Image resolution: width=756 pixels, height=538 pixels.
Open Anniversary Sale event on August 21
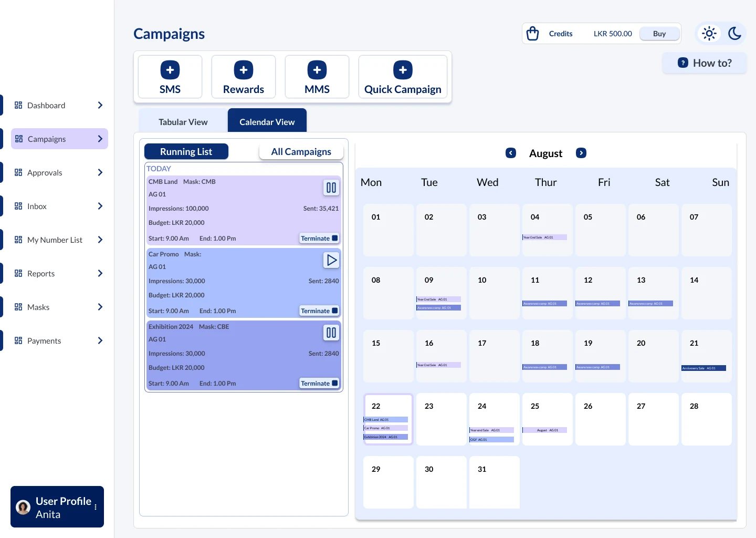pyautogui.click(x=703, y=368)
